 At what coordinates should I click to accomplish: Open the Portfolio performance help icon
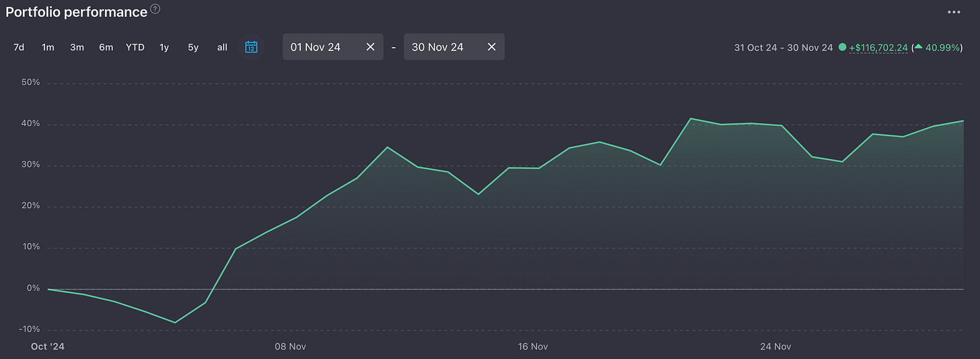(155, 9)
